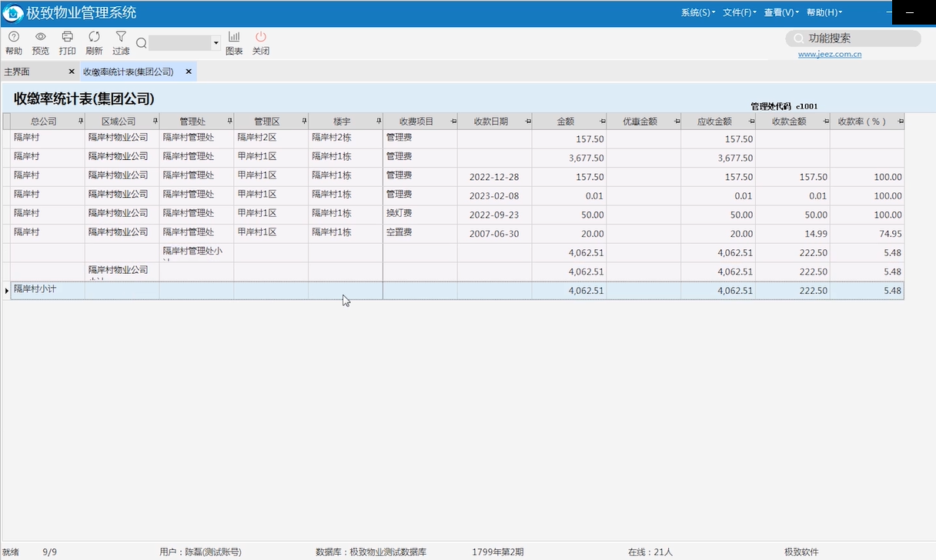The width and height of the screenshot is (936, 560).
Task: Open the 文件(F) menu
Action: (x=740, y=12)
